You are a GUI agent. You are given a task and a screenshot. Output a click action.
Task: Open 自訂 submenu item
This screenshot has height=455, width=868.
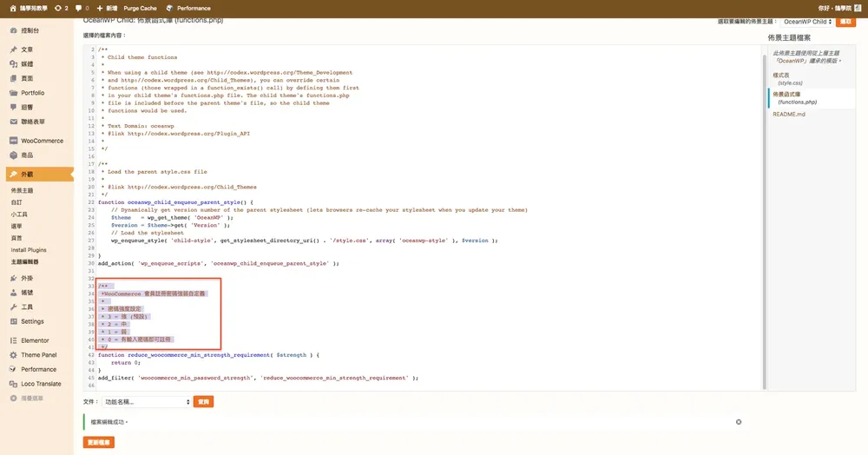pyautogui.click(x=16, y=202)
